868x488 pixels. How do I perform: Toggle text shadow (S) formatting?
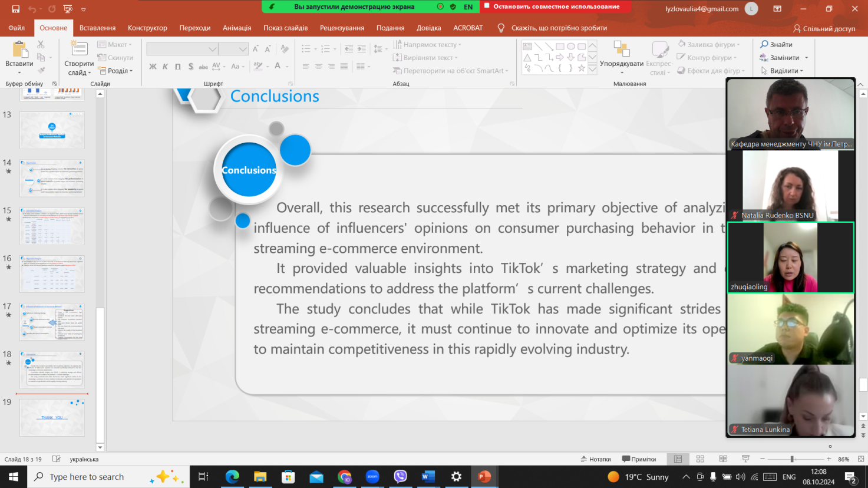(x=190, y=67)
